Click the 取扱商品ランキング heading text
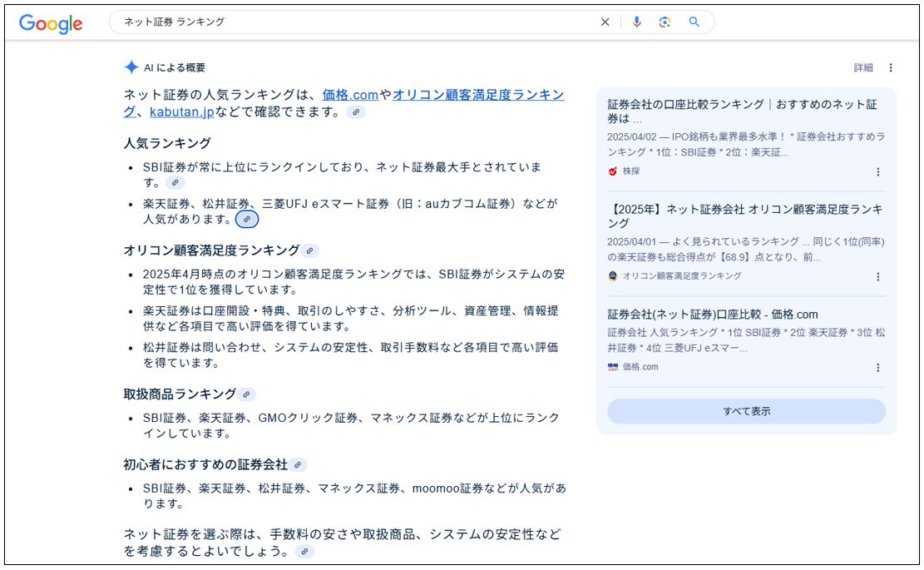The width and height of the screenshot is (924, 570). click(180, 394)
